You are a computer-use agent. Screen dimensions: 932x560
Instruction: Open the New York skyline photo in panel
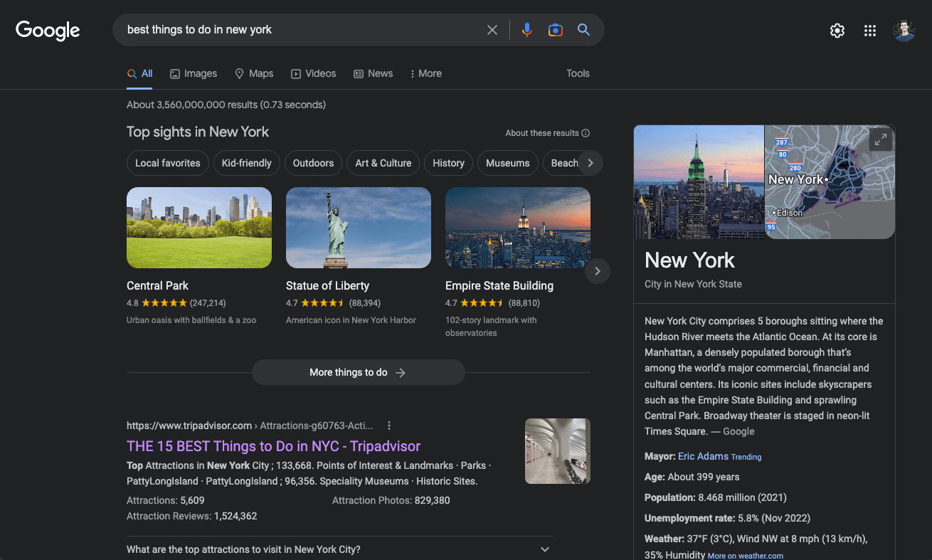click(699, 182)
